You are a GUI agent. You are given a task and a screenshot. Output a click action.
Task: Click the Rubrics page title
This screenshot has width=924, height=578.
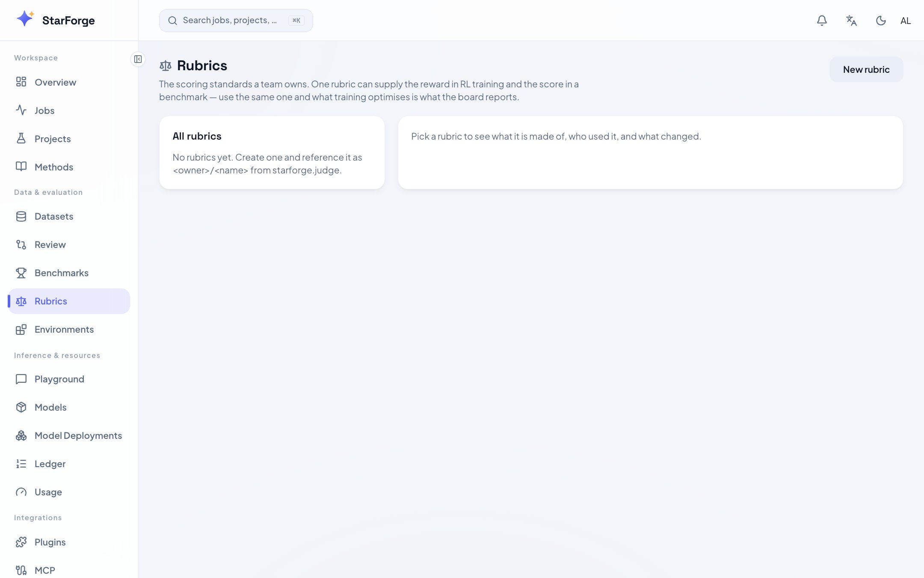(202, 66)
